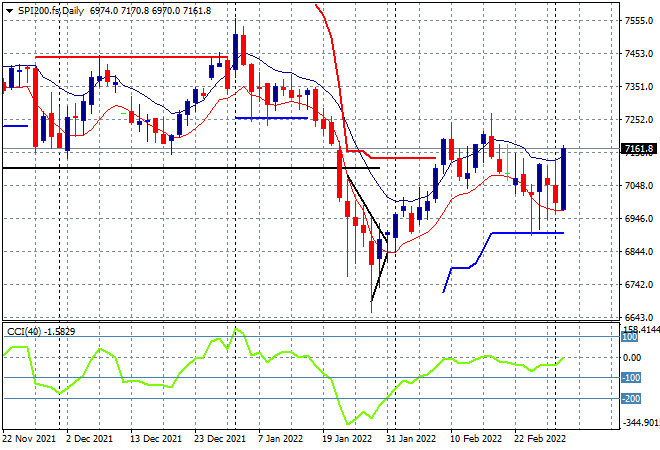Click the 22 Feb 2022 date label
The height and width of the screenshot is (450, 660).
click(540, 439)
